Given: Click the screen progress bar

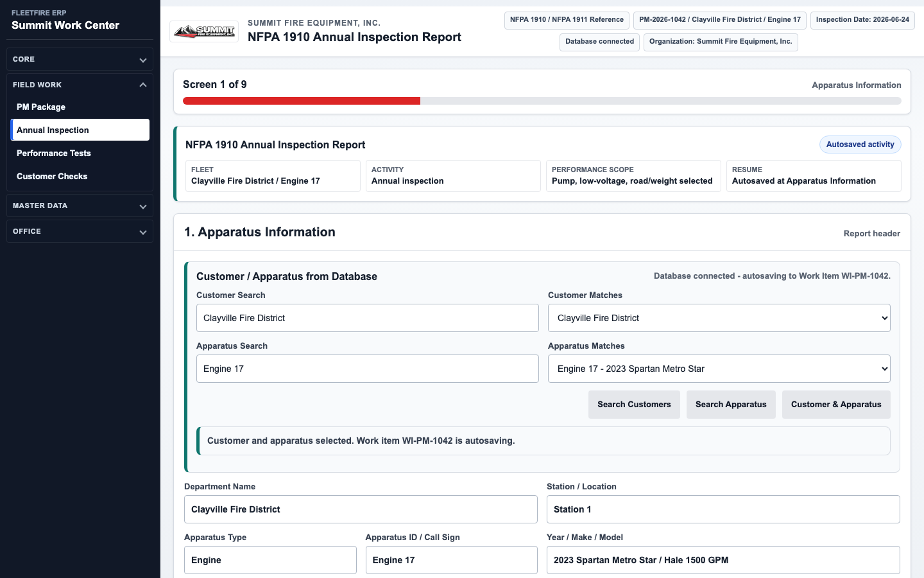Looking at the screenshot, I should click(x=542, y=101).
